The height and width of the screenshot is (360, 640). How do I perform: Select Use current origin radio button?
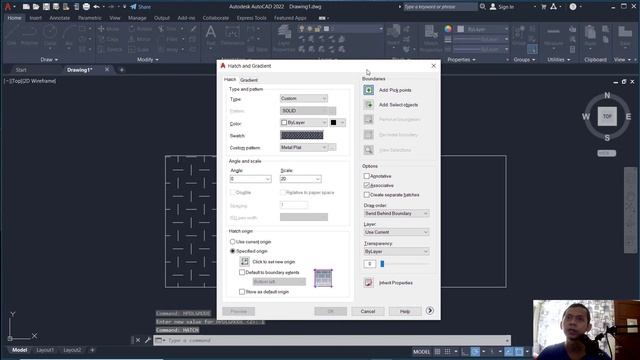(232, 242)
